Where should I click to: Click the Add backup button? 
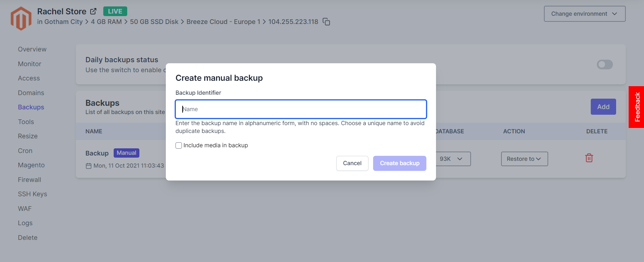pyautogui.click(x=603, y=107)
